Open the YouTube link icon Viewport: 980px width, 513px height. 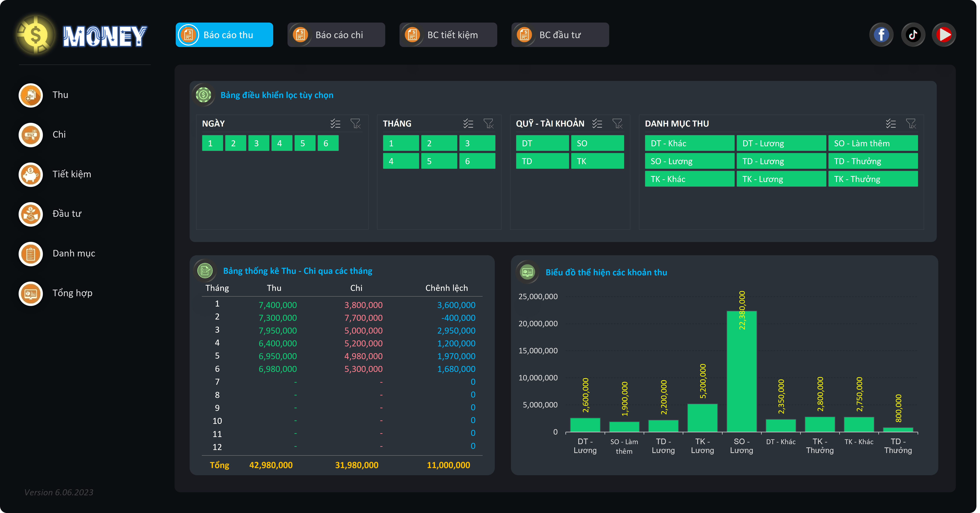944,35
